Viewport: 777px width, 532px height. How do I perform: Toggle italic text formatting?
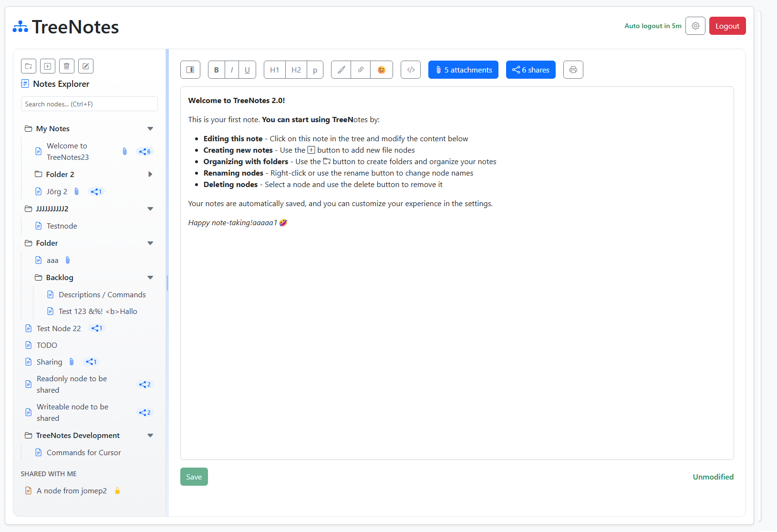[232, 70]
